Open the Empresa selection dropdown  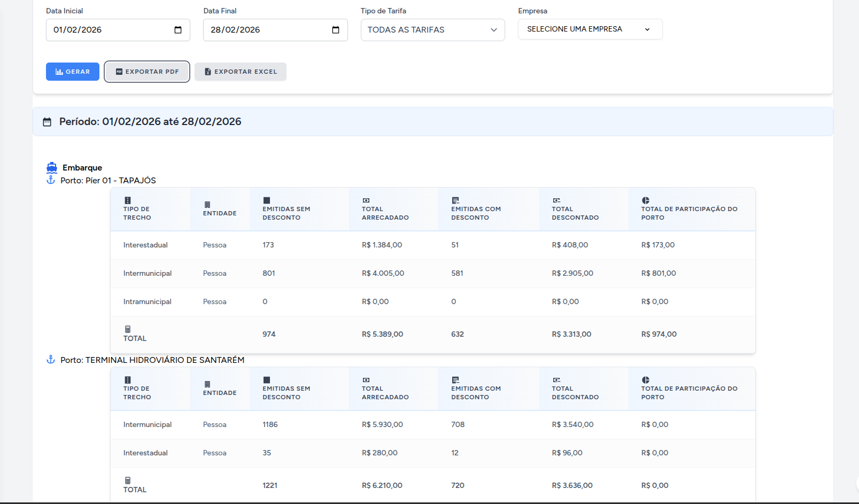click(590, 29)
